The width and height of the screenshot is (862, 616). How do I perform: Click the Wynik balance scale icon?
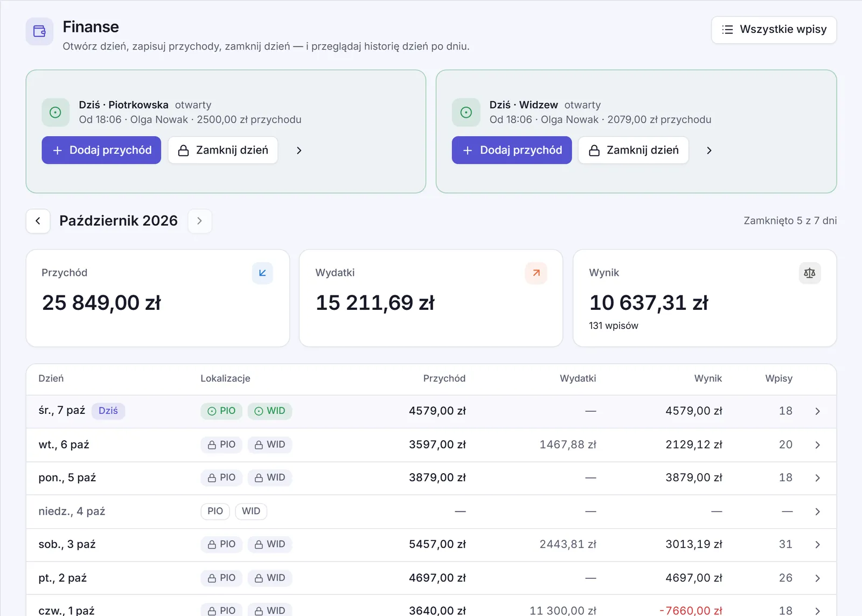[809, 273]
